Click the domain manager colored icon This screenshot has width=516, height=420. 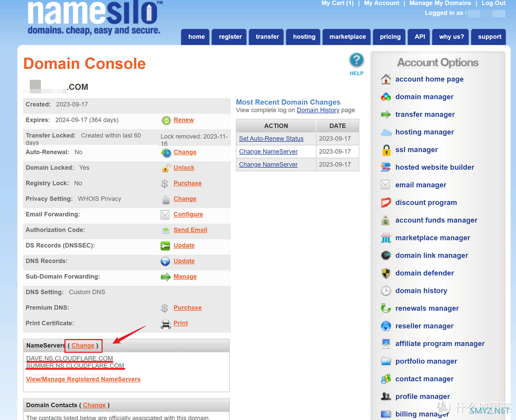386,97
